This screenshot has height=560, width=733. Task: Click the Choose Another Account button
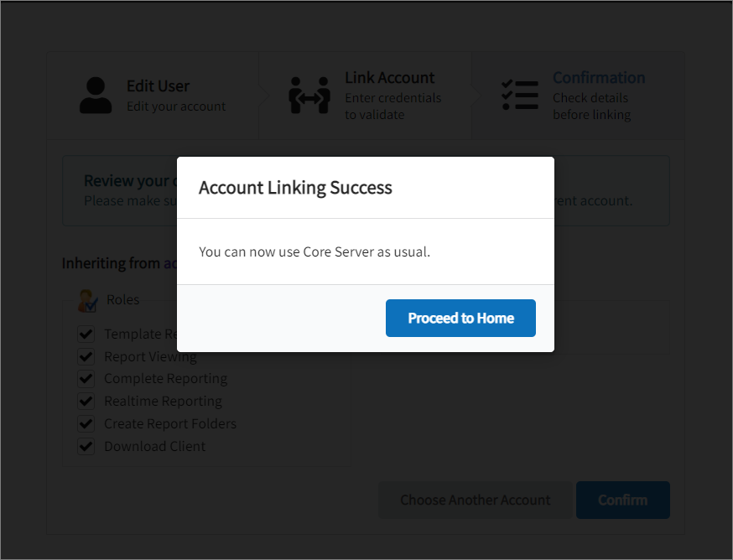tap(475, 500)
